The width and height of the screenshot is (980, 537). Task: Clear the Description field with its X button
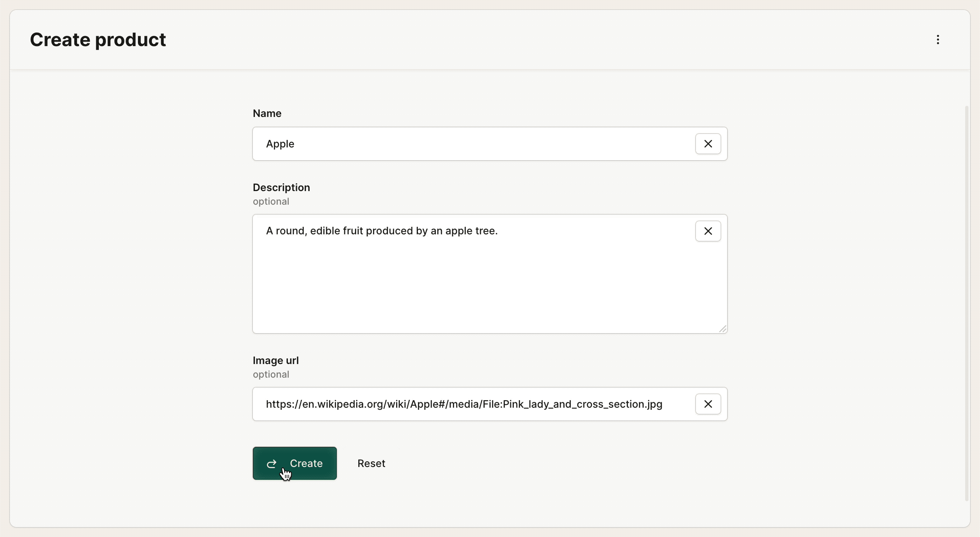(708, 231)
